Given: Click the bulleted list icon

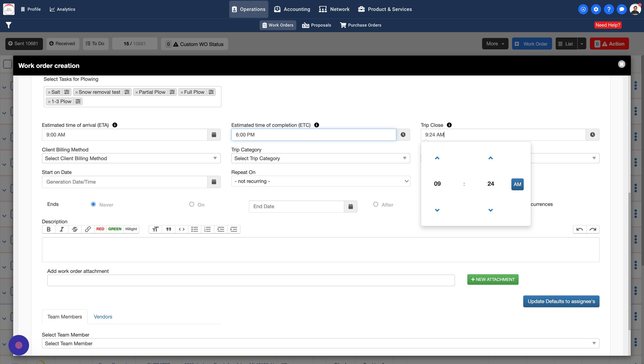Looking at the screenshot, I should (195, 229).
